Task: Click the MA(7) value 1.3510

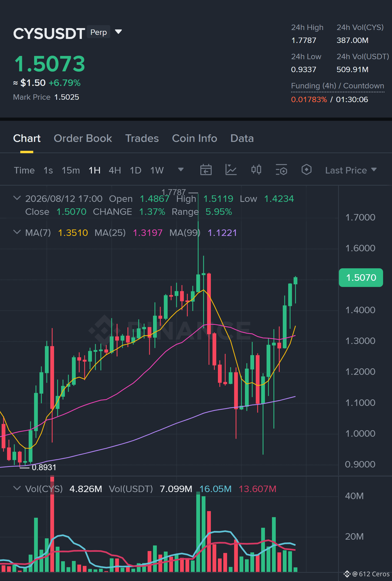Action: pyautogui.click(x=73, y=233)
